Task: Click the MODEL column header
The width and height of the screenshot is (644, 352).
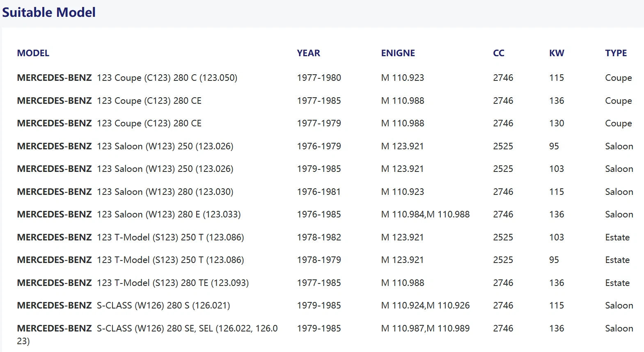Action: (x=33, y=53)
